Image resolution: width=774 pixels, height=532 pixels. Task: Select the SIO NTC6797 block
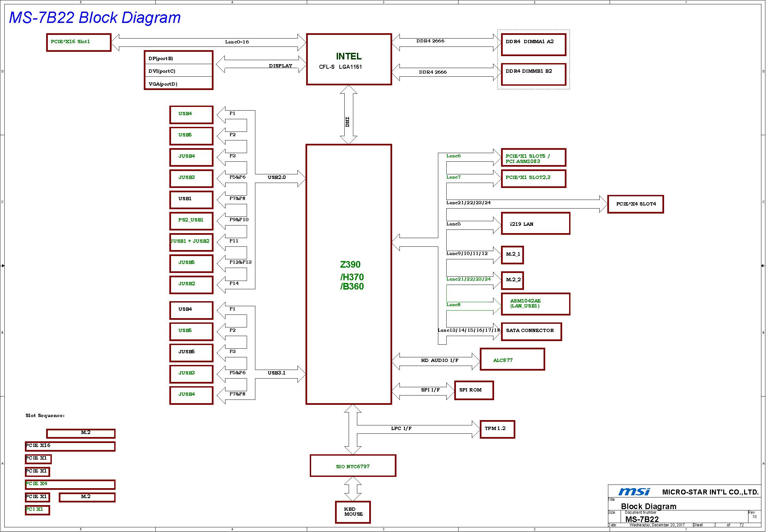pos(353,466)
